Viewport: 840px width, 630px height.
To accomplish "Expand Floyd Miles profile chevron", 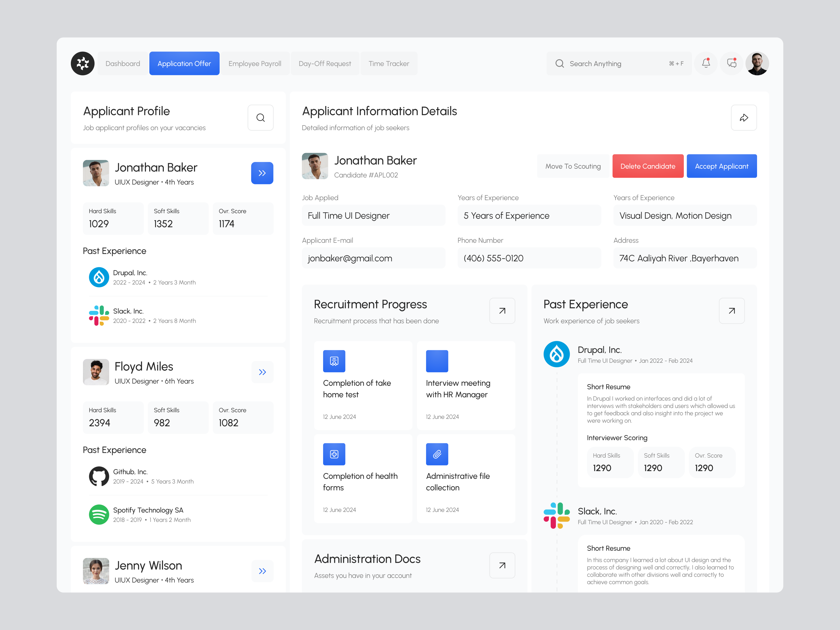I will (262, 372).
